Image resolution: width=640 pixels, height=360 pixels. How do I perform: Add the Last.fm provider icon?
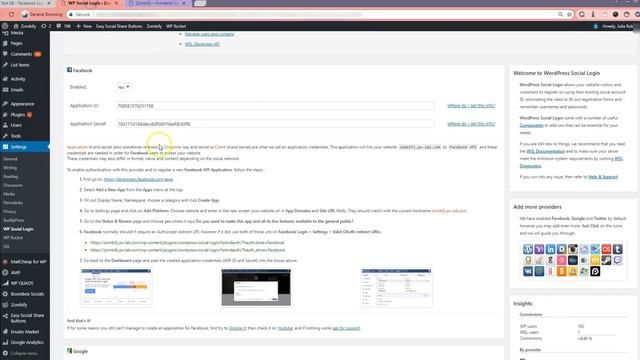click(x=607, y=249)
